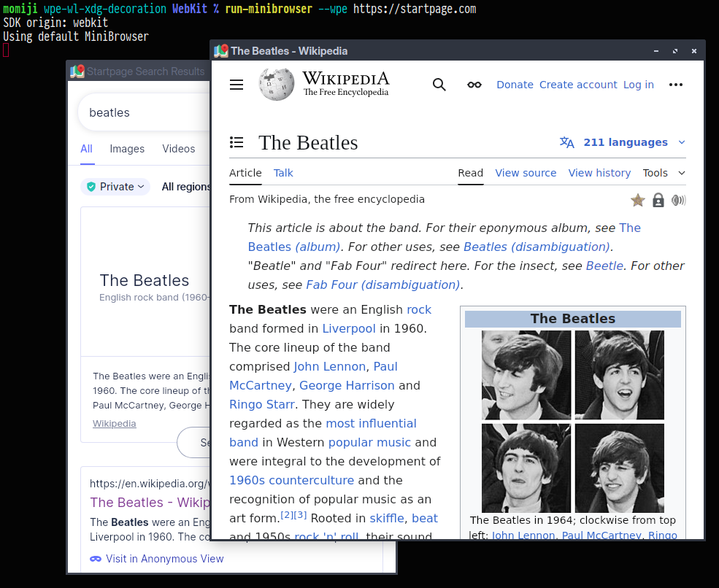The height and width of the screenshot is (588, 719).
Task: Select the Read tab
Action: click(471, 173)
